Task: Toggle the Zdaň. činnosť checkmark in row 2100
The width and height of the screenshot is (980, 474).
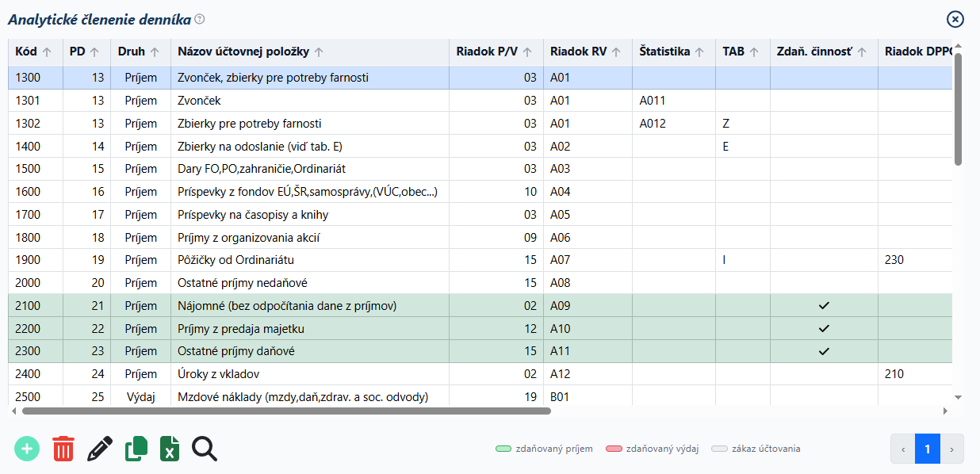Action: 824,305
